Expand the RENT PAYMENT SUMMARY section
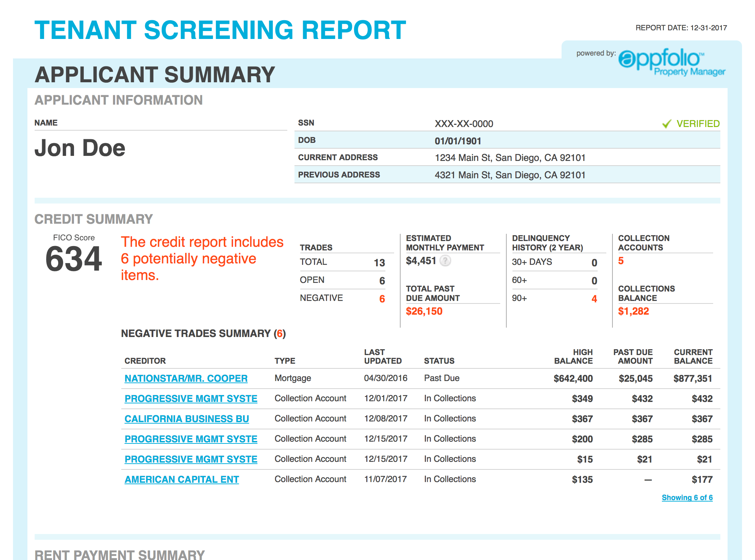 click(119, 555)
